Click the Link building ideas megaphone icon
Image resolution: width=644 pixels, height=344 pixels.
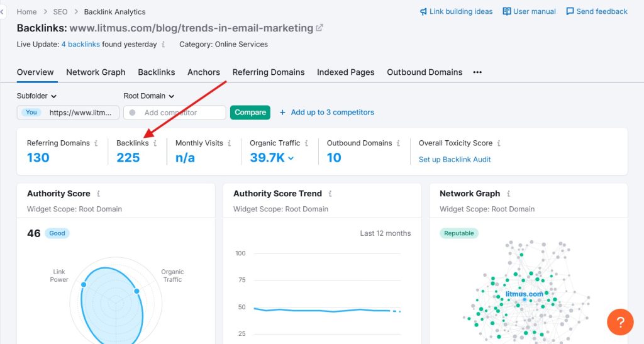pos(423,11)
